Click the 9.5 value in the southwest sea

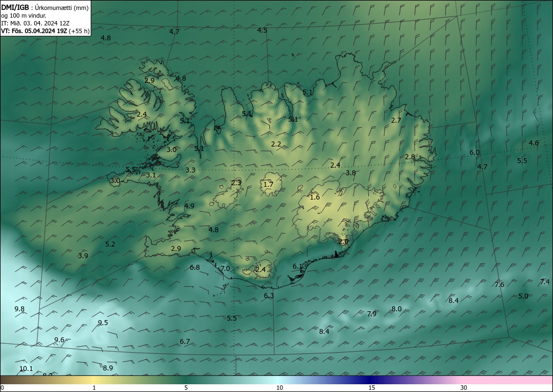[x=103, y=322]
